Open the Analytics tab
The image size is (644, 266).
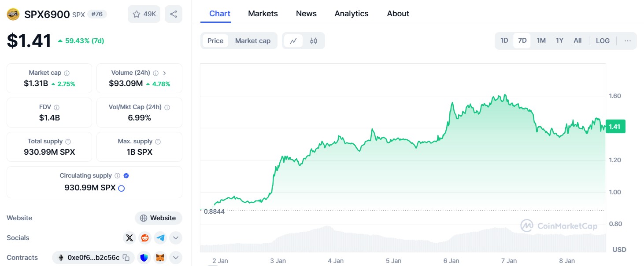(352, 14)
